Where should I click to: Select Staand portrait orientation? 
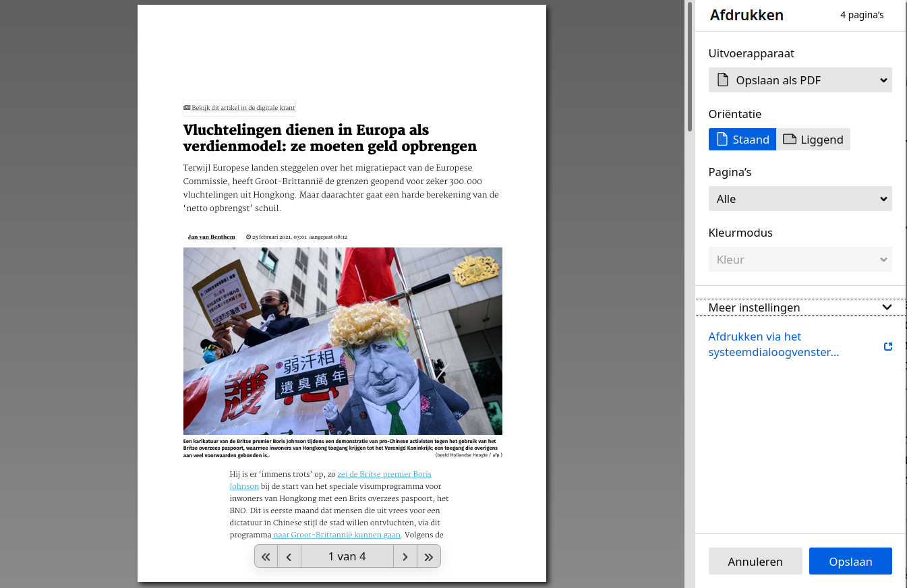click(742, 140)
